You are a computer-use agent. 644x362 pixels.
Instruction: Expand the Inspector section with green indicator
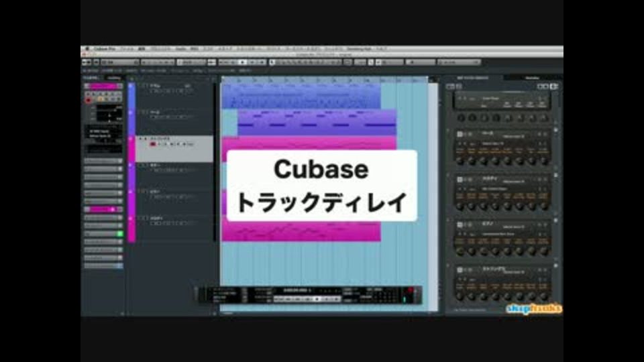pyautogui.click(x=103, y=233)
